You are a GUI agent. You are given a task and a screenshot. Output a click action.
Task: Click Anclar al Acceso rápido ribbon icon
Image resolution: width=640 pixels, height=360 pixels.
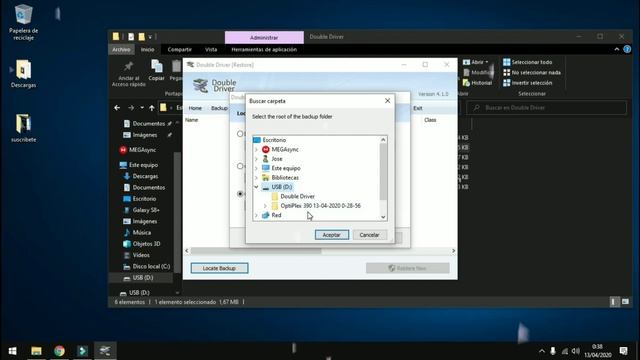click(x=129, y=74)
